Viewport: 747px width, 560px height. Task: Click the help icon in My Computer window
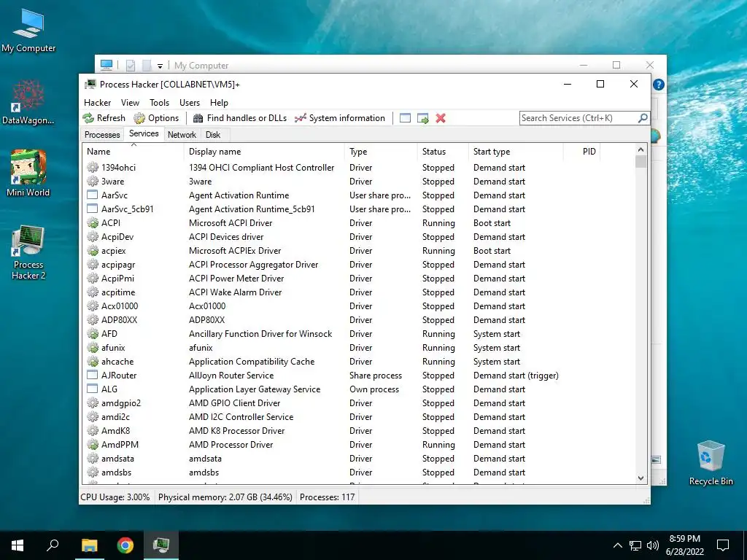click(x=659, y=85)
